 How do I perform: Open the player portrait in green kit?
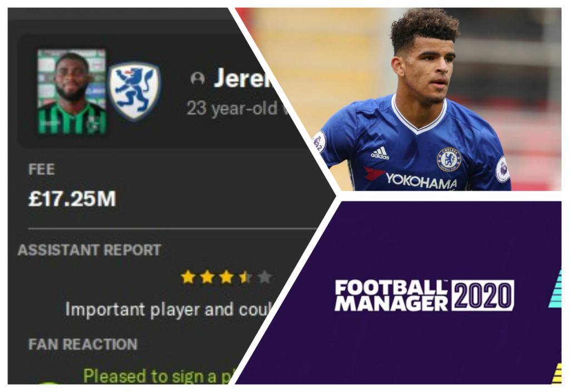click(x=72, y=92)
